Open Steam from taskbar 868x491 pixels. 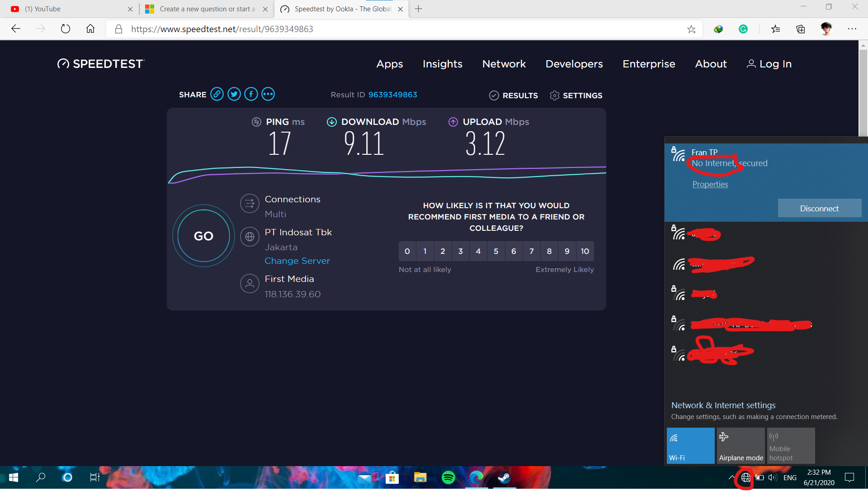[504, 477]
